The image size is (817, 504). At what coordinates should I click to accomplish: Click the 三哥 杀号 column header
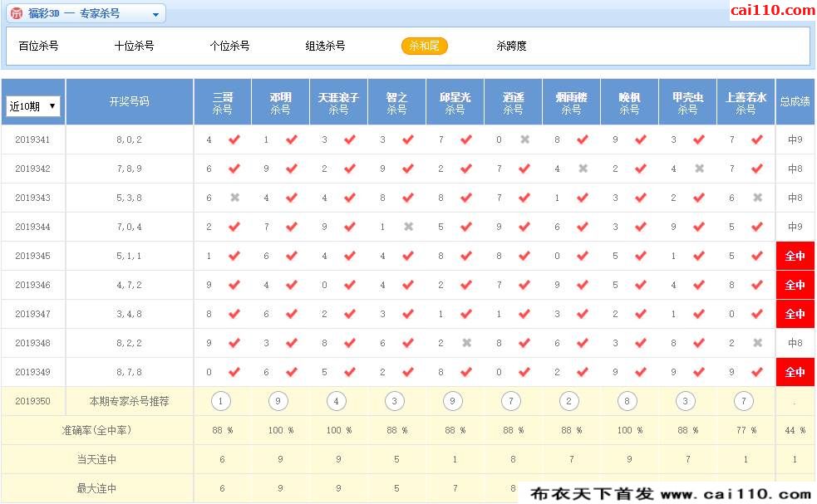[223, 102]
